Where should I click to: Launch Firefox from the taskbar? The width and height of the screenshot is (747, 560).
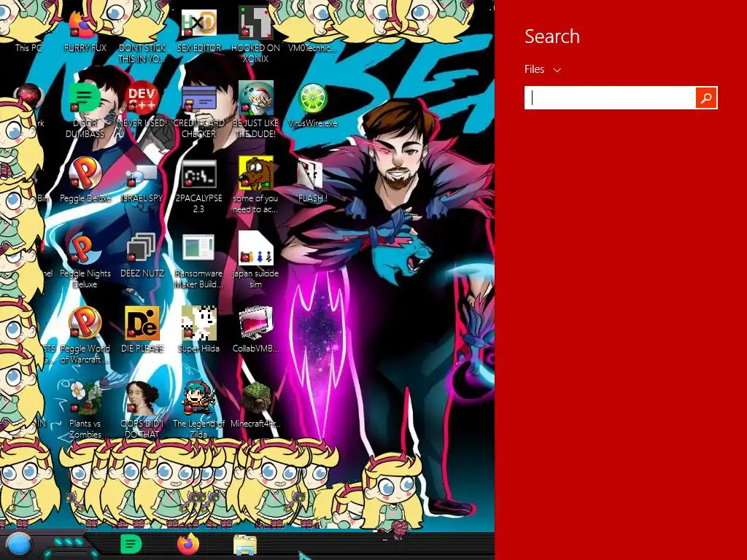[188, 544]
